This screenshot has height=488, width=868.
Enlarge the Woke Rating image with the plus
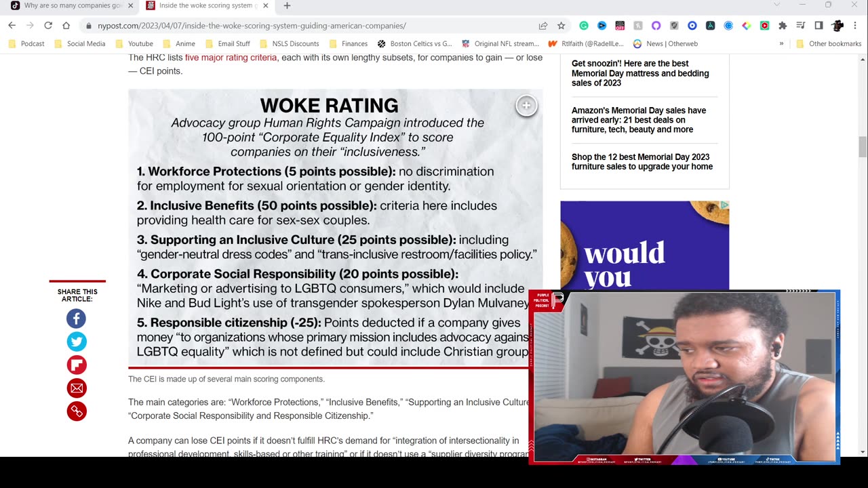pyautogui.click(x=526, y=106)
